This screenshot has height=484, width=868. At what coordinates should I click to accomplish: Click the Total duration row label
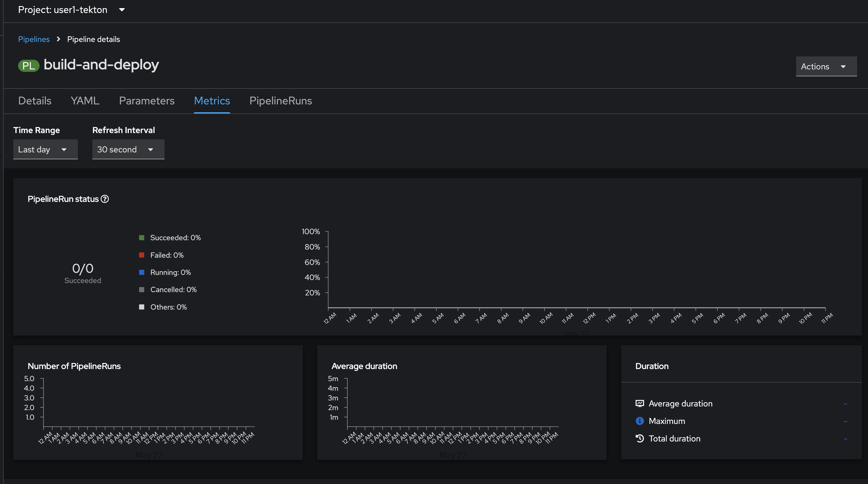pos(675,438)
